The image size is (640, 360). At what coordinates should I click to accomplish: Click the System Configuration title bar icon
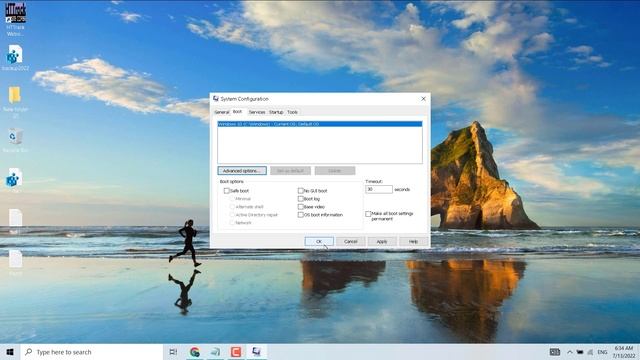216,99
